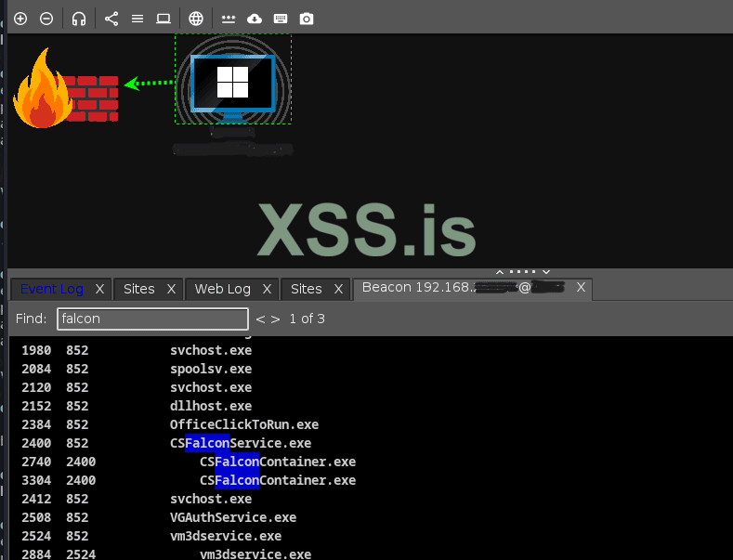Close the Web Log tab
Image resolution: width=733 pixels, height=560 pixels.
pos(267,289)
